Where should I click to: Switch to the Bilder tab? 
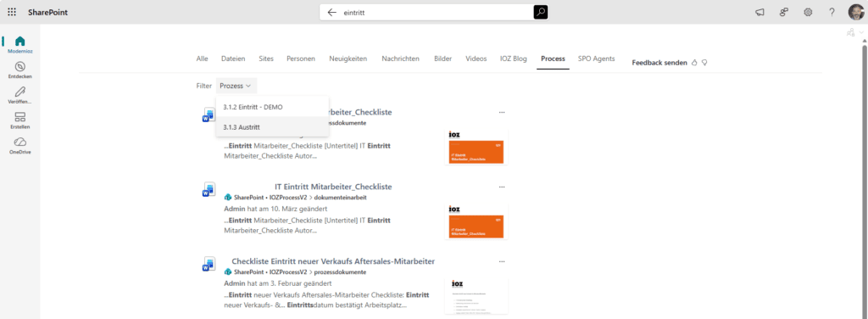pos(442,59)
